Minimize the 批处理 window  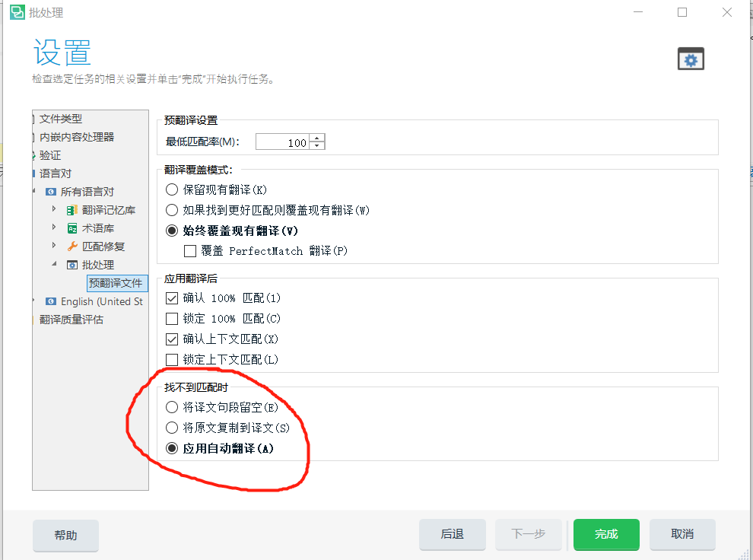coord(638,12)
